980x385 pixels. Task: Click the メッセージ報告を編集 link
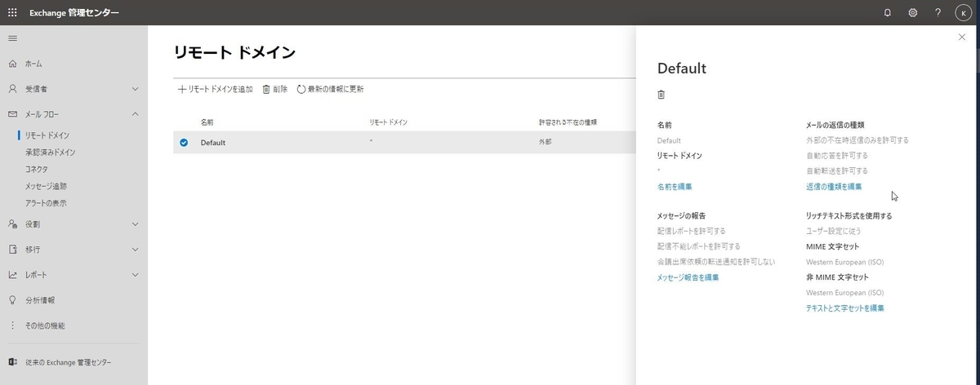[x=688, y=277]
